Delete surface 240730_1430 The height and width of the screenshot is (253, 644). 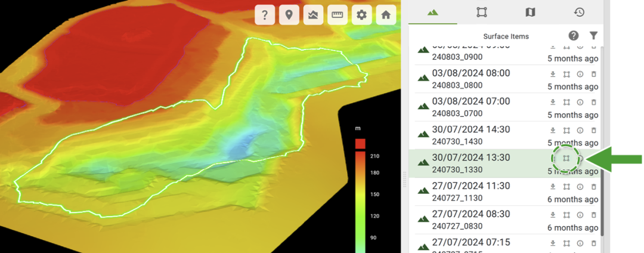click(593, 131)
